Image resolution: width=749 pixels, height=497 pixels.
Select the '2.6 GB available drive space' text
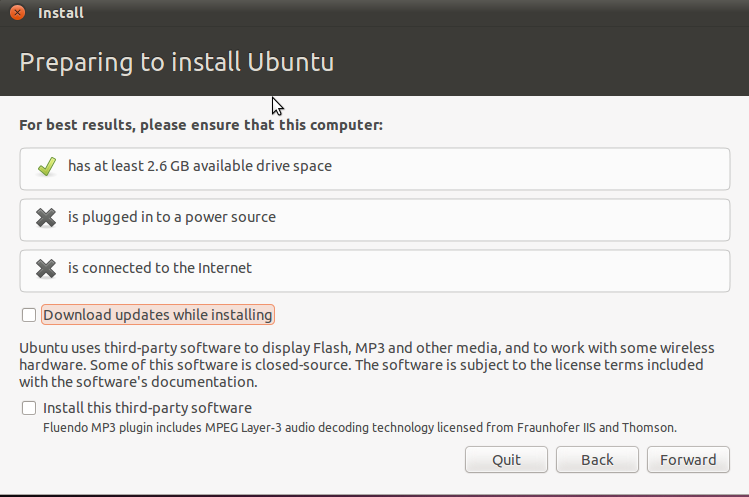(x=239, y=166)
